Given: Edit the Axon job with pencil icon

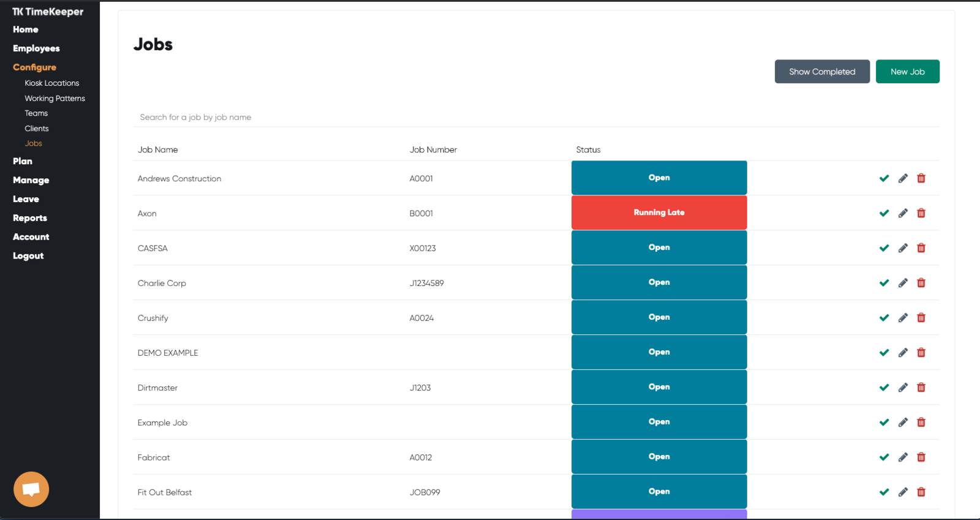Looking at the screenshot, I should (x=903, y=213).
